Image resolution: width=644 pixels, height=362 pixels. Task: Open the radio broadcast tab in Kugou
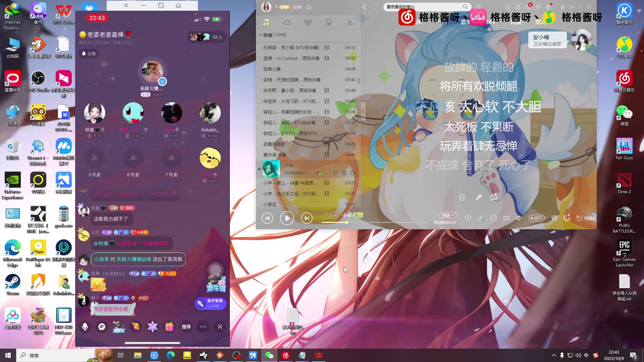[x=308, y=22]
